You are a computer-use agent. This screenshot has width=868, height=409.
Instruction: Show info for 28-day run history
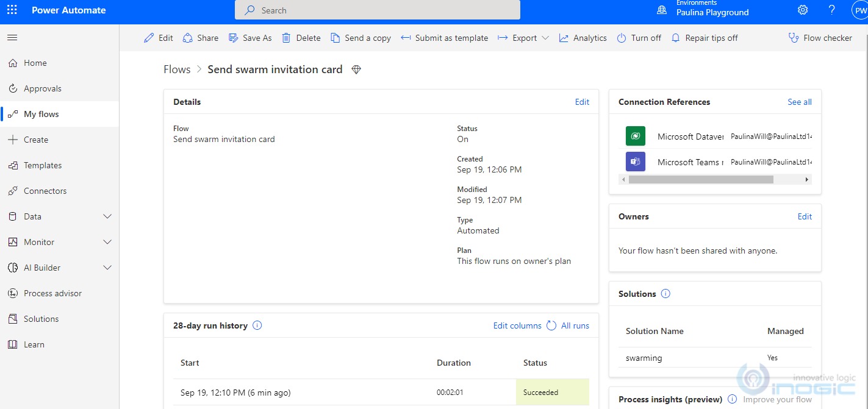(257, 325)
